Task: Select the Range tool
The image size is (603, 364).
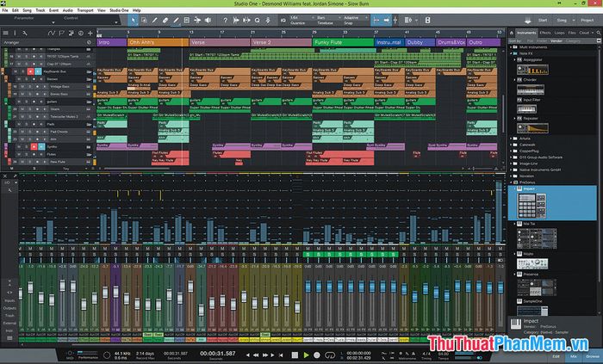Action: (144, 21)
